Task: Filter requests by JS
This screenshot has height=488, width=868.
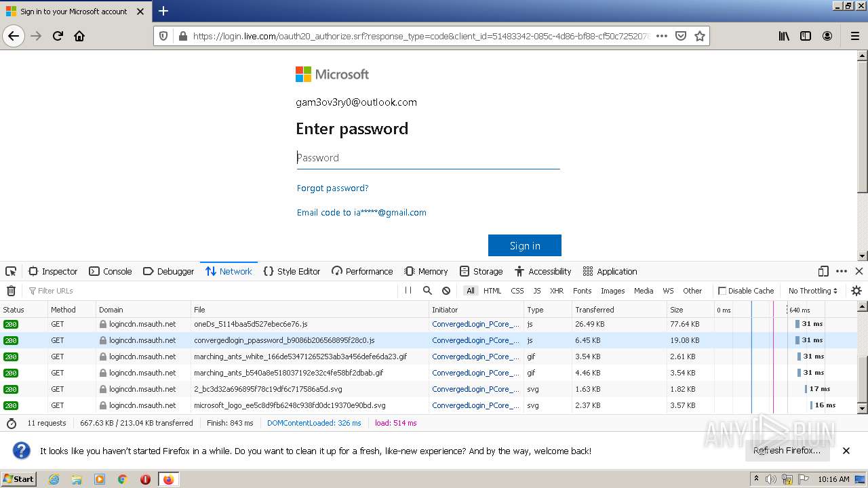Action: (x=537, y=291)
